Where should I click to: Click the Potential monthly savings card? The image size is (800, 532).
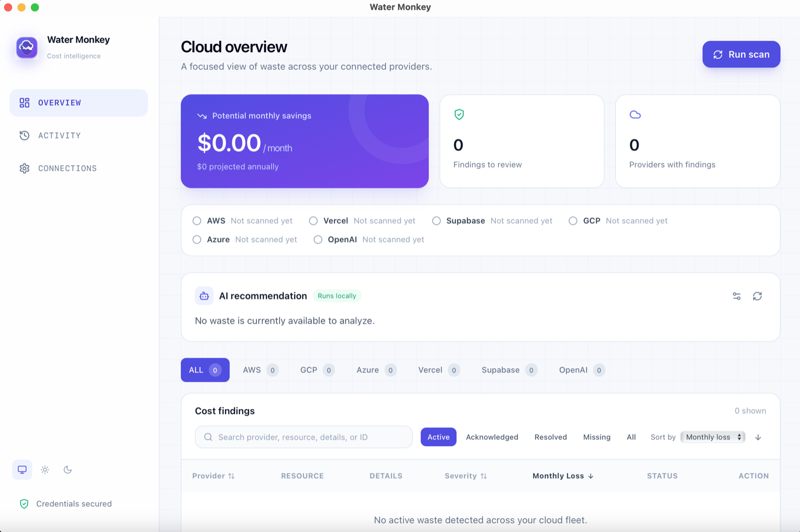tap(305, 141)
